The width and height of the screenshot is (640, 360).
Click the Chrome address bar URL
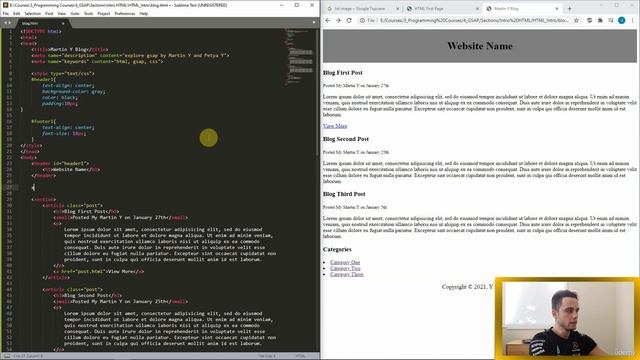pyautogui.click(x=473, y=20)
